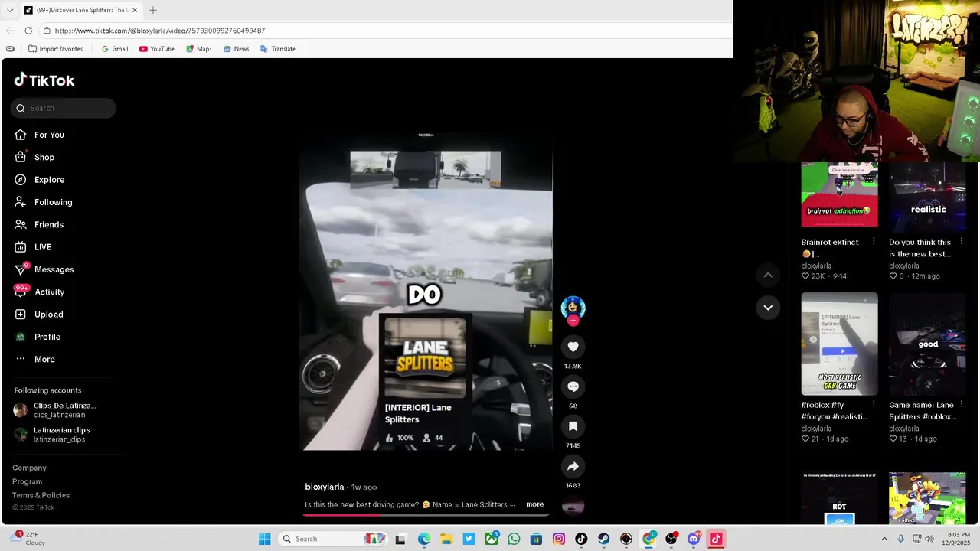
Task: Open Steam from the taskbar
Action: click(604, 539)
